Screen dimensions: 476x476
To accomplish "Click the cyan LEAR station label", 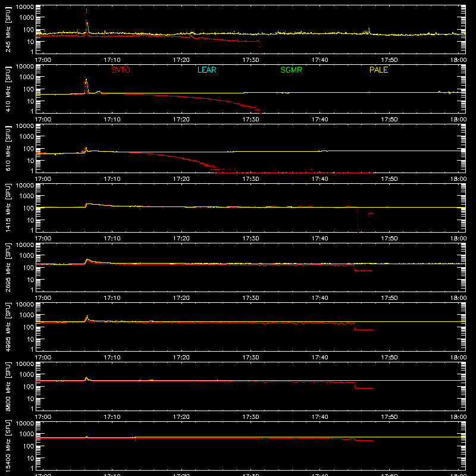I will [x=206, y=70].
